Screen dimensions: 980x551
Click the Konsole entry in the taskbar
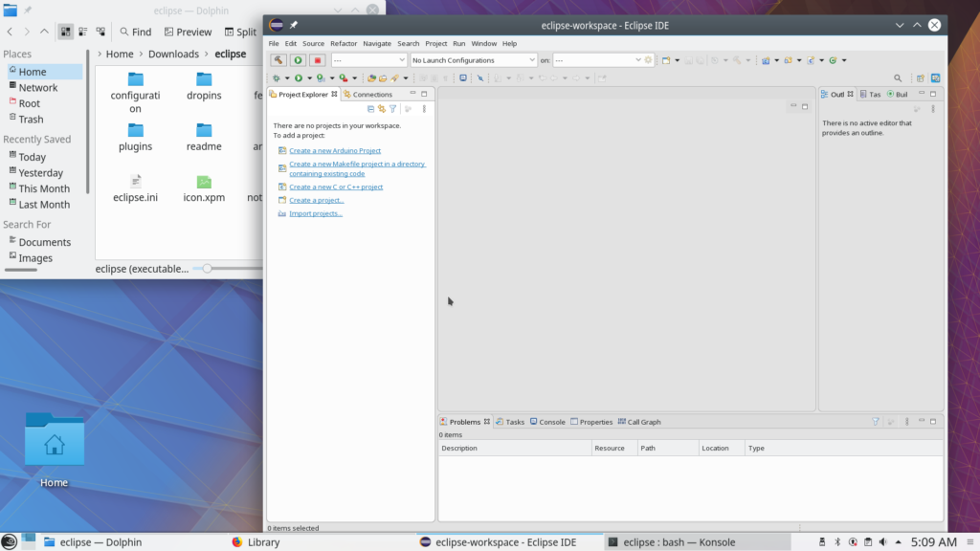[x=679, y=542]
